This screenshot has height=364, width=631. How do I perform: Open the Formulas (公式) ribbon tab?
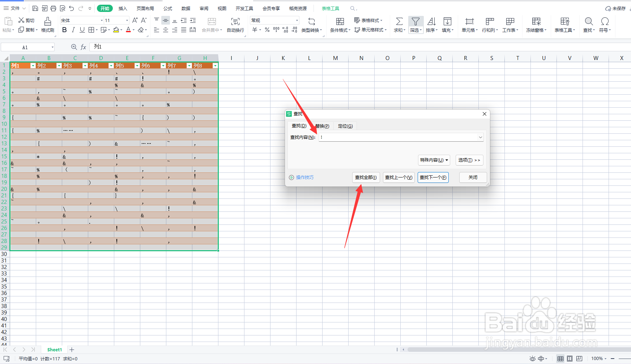pyautogui.click(x=168, y=8)
